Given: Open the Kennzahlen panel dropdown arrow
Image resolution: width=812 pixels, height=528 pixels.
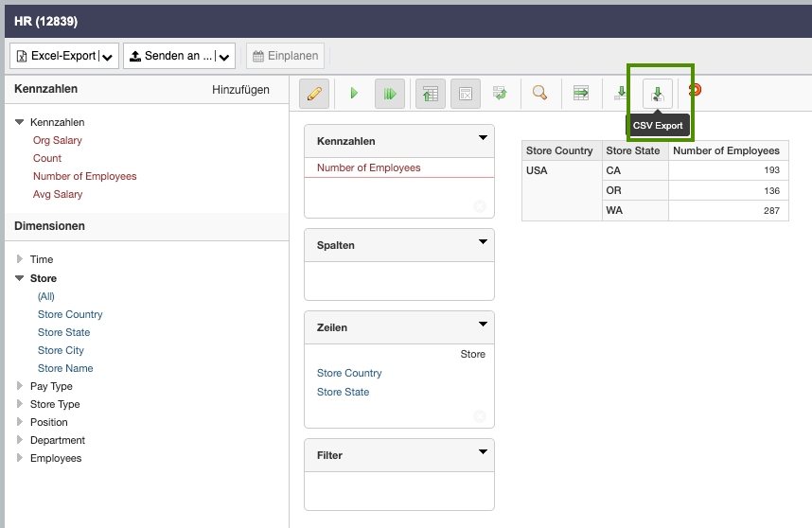Looking at the screenshot, I should [x=483, y=138].
